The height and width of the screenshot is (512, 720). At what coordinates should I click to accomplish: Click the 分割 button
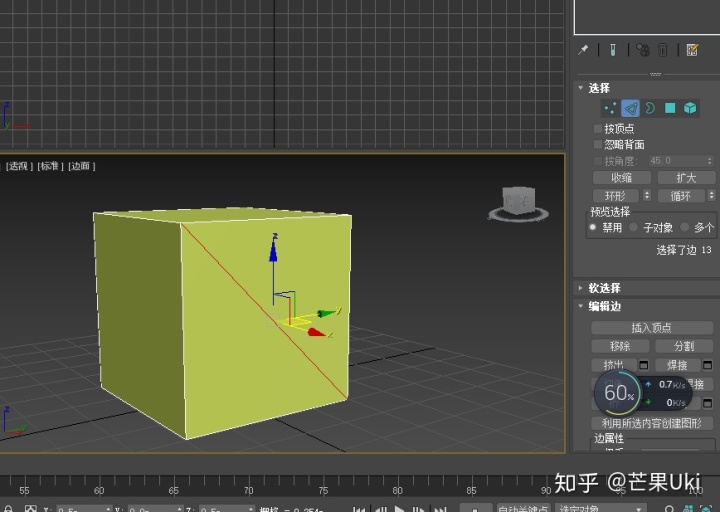pyautogui.click(x=684, y=346)
